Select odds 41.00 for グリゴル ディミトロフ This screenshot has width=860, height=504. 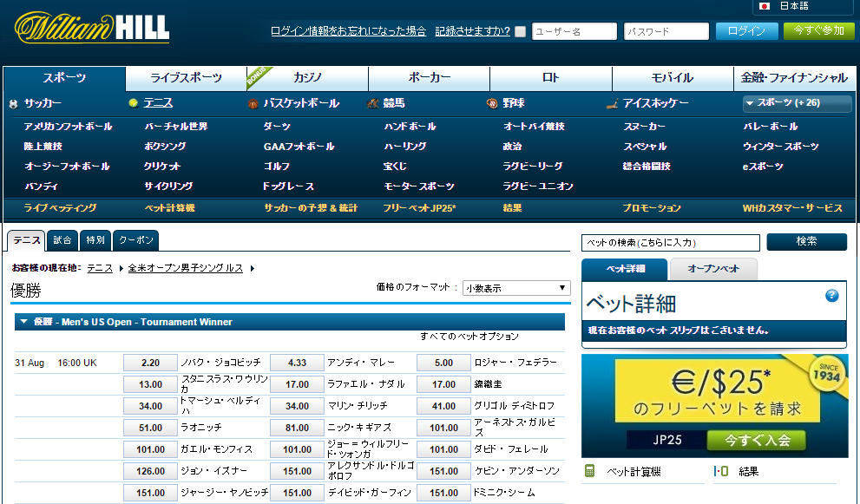pos(443,406)
